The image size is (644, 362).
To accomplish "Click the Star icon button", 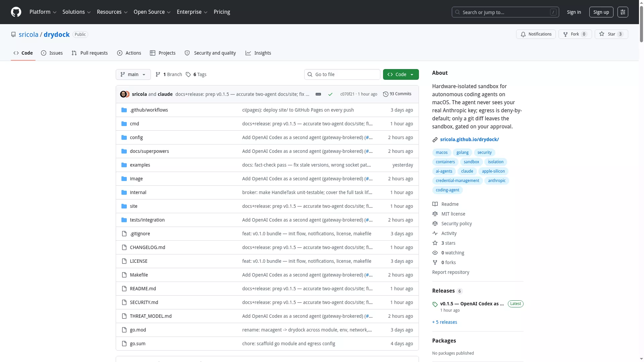I will pyautogui.click(x=602, y=34).
